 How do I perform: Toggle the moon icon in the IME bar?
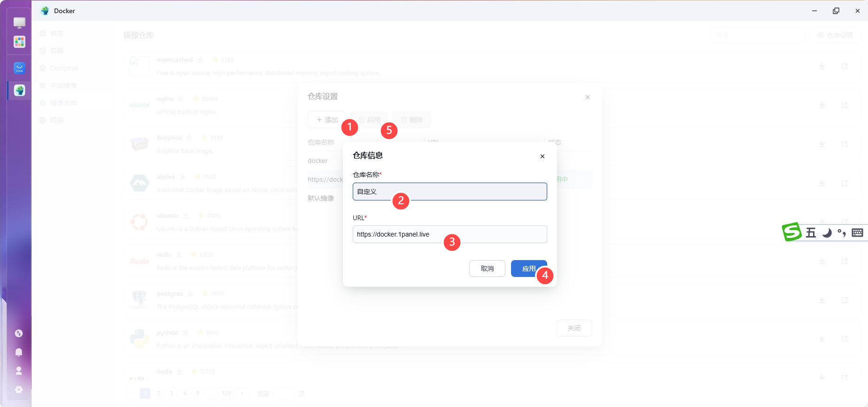pyautogui.click(x=827, y=233)
